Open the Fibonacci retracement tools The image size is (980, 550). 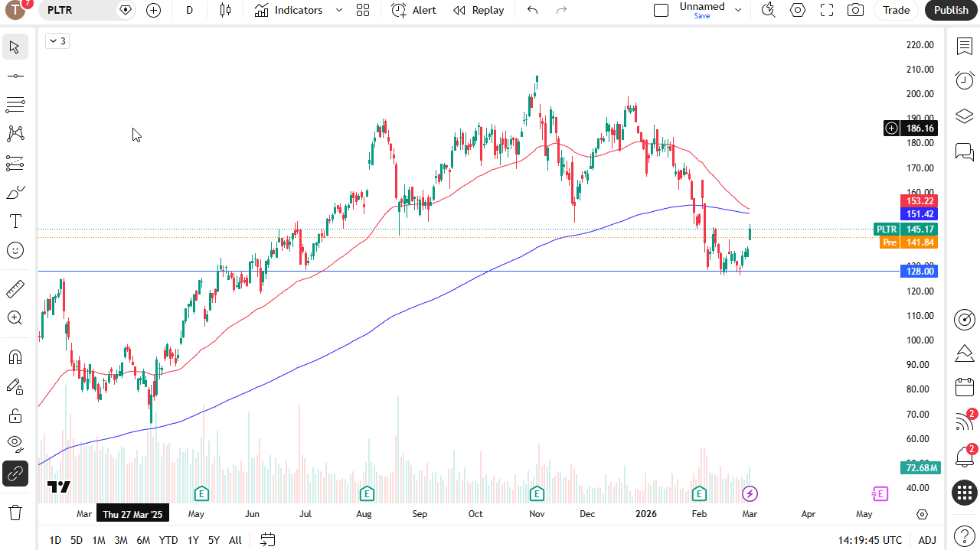(x=15, y=105)
